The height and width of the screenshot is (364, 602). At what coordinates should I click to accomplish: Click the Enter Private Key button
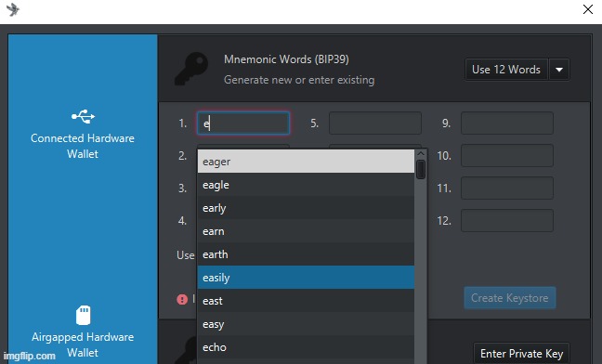pos(521,353)
